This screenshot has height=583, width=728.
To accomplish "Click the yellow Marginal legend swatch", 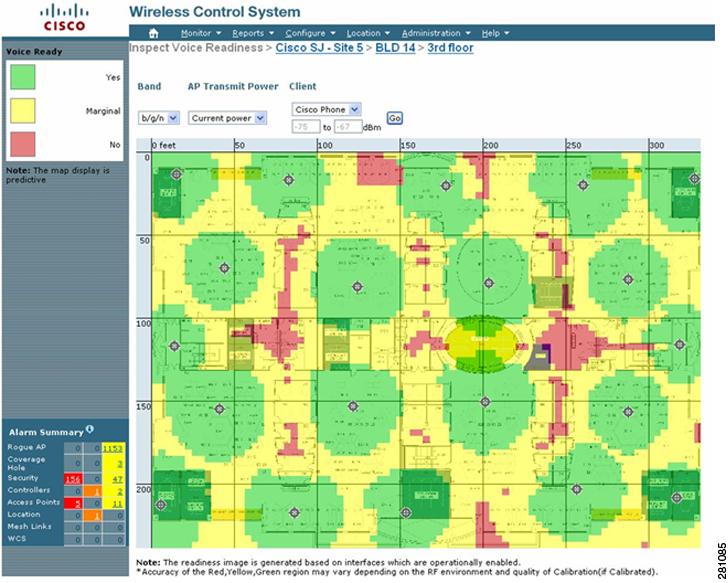I will coord(23,110).
